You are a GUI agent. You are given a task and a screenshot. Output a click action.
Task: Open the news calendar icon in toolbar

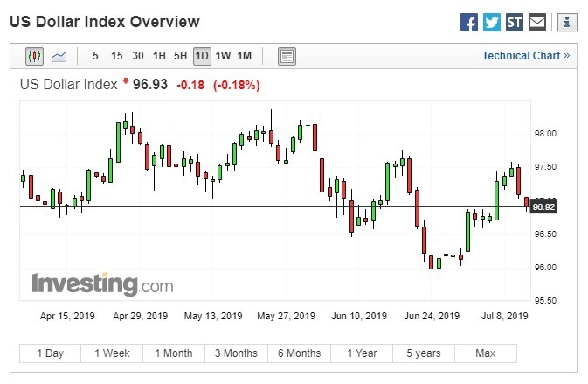pyautogui.click(x=287, y=56)
